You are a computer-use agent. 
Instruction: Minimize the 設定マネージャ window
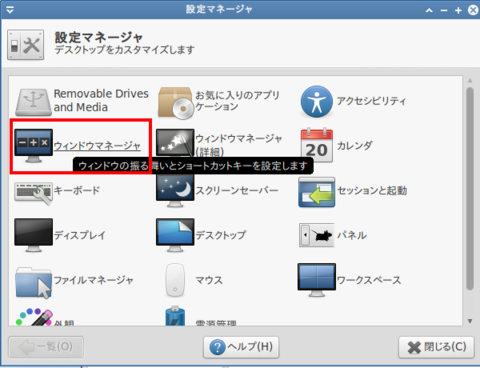pos(444,11)
